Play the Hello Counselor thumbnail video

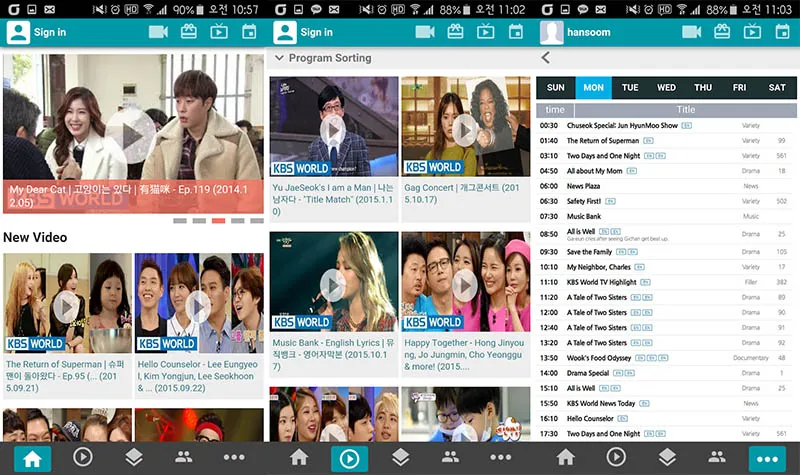tap(198, 307)
